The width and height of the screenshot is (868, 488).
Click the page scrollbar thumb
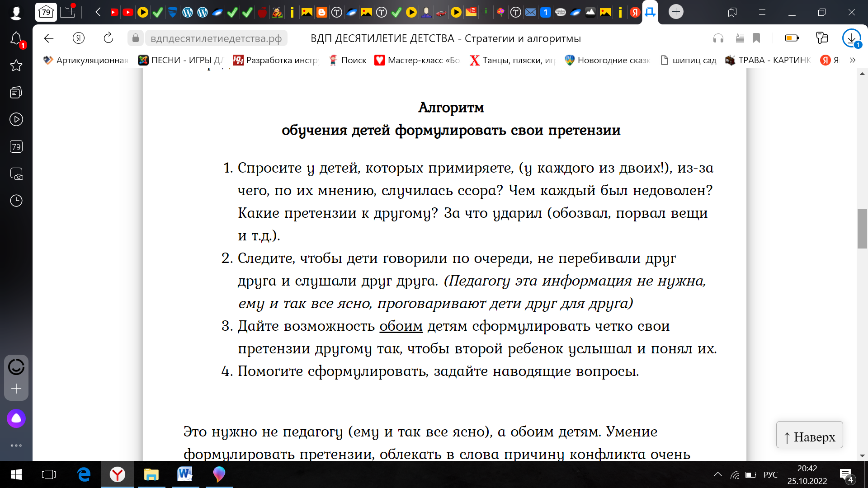[862, 229]
